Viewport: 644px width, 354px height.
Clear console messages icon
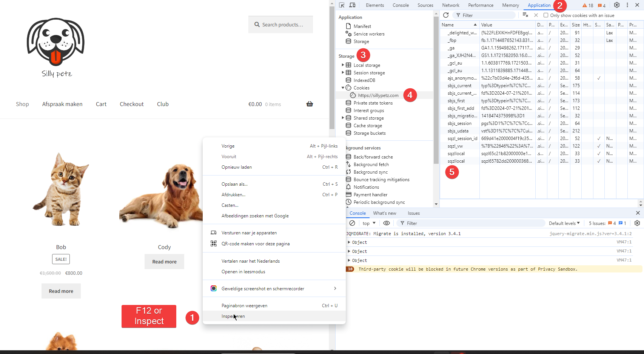[352, 223]
